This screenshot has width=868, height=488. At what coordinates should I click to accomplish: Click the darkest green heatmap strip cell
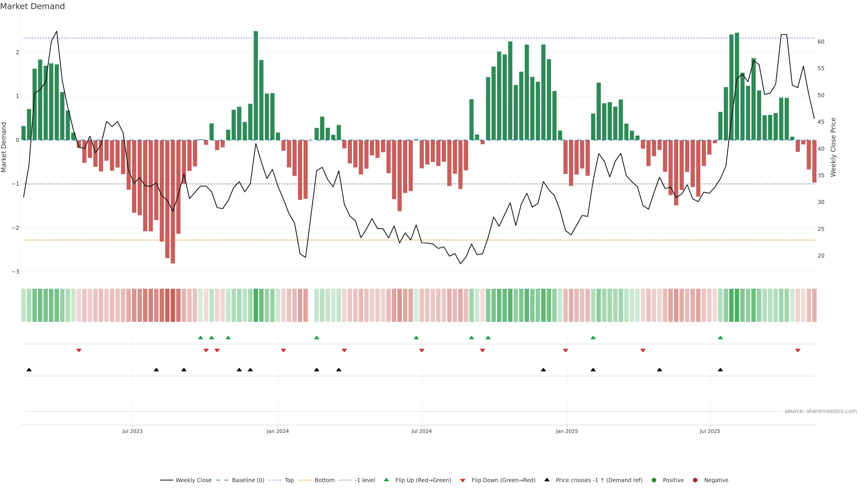point(256,305)
